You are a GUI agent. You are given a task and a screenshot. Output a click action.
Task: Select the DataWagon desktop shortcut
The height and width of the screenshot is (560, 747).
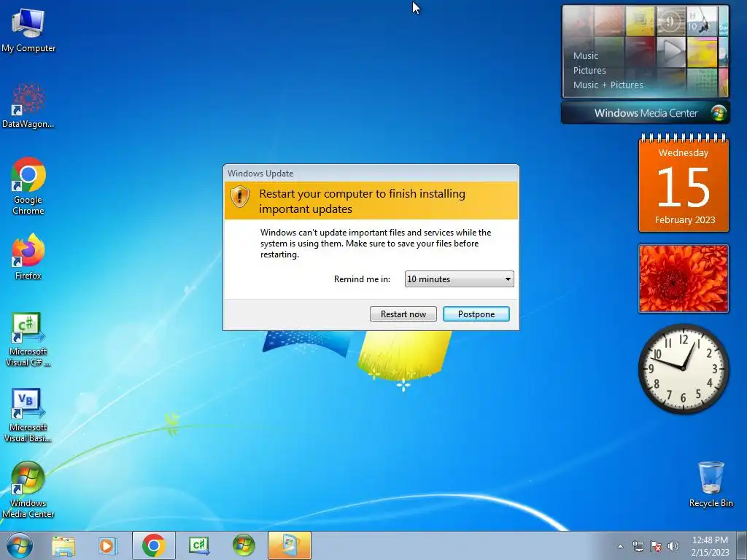point(28,106)
